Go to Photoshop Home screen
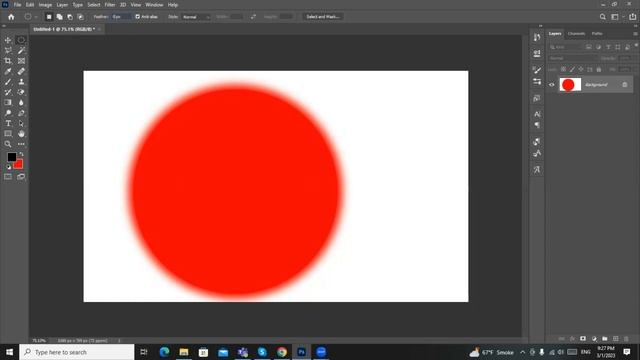Screen dimensions: 640x360 (x=11, y=17)
